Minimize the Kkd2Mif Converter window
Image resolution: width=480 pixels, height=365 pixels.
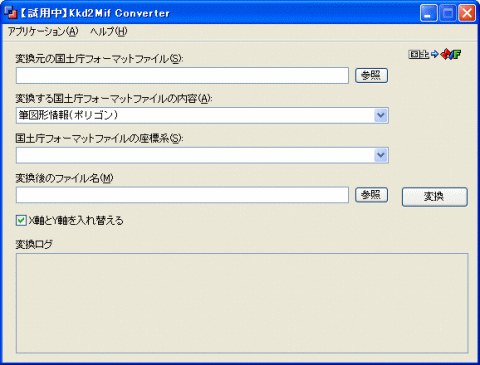(428, 13)
